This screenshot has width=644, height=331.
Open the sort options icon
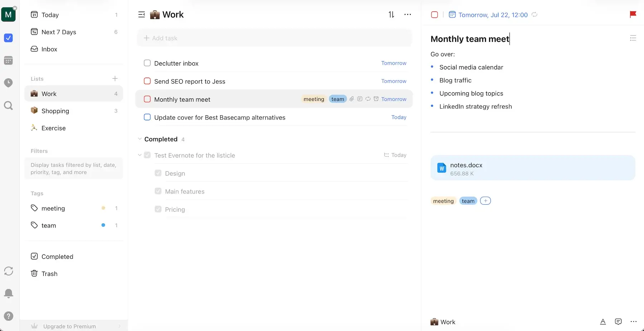pyautogui.click(x=391, y=15)
